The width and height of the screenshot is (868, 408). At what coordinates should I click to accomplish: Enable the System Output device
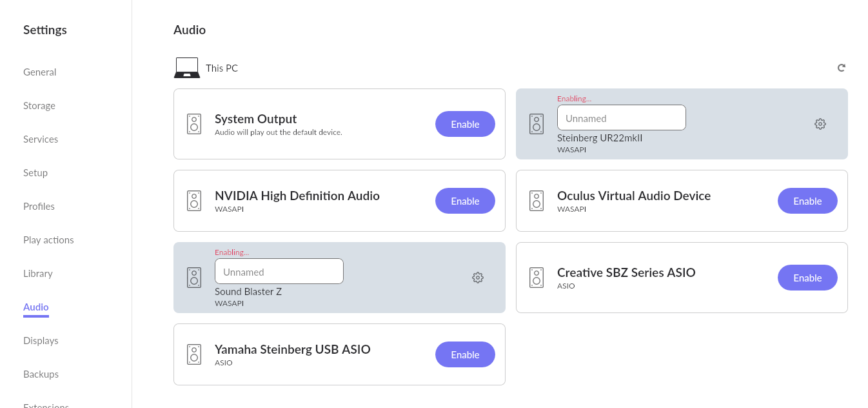click(x=465, y=124)
